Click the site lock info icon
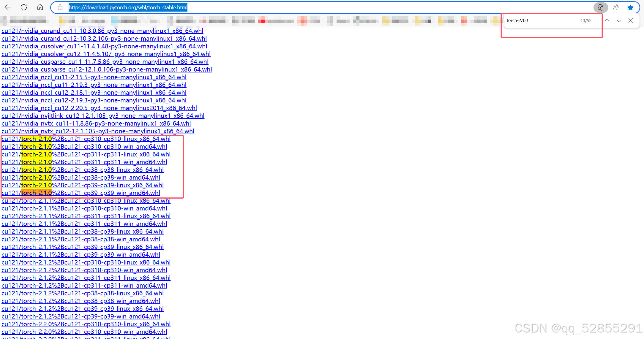644x339 pixels. pyautogui.click(x=60, y=7)
